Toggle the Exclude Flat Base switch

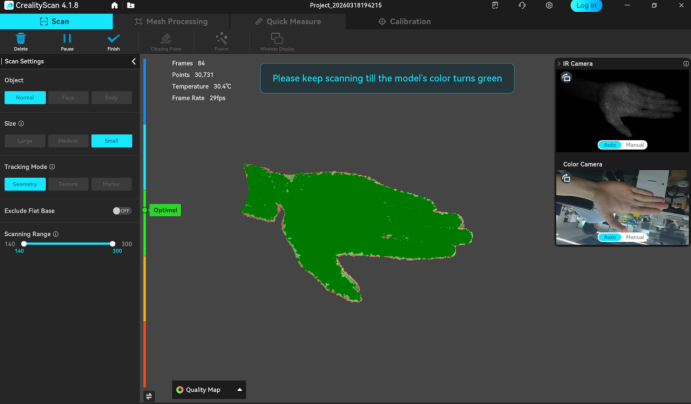coord(122,211)
